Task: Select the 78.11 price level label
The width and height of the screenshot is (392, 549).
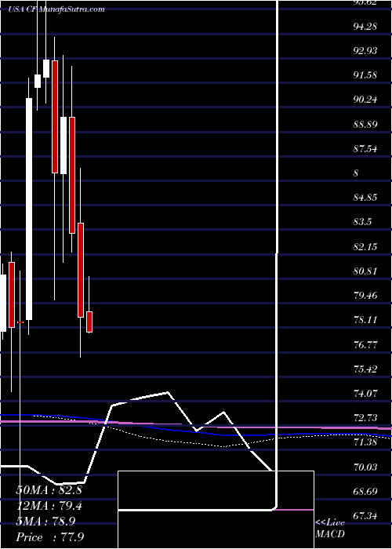Action: [x=365, y=320]
